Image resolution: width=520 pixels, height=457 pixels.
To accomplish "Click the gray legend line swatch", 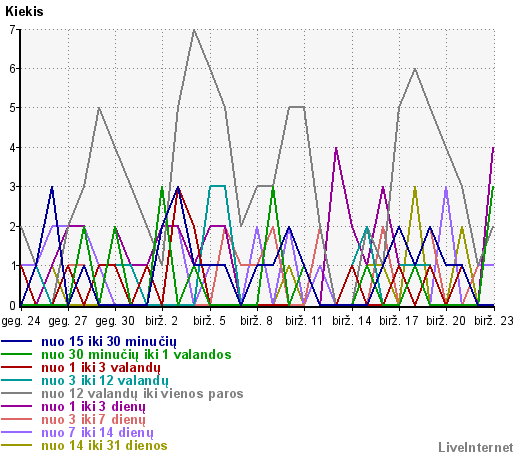I will [17, 393].
